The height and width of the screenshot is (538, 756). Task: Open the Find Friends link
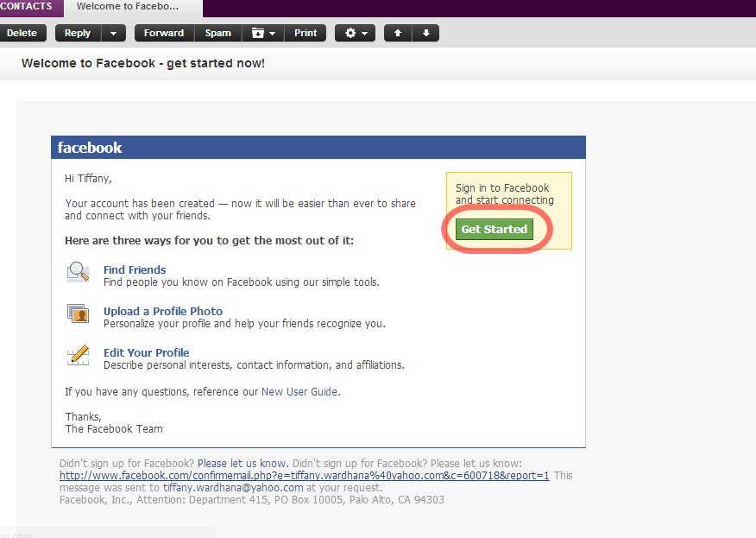pyautogui.click(x=135, y=269)
